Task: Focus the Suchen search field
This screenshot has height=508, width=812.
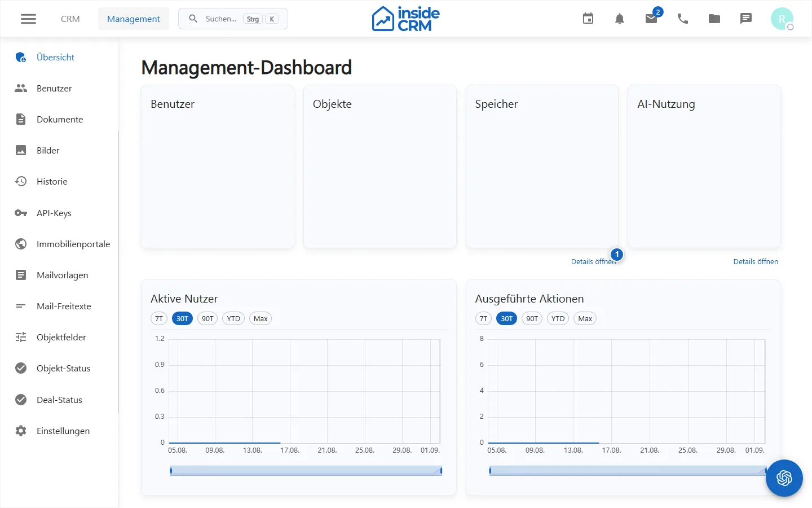Action: coord(233,19)
